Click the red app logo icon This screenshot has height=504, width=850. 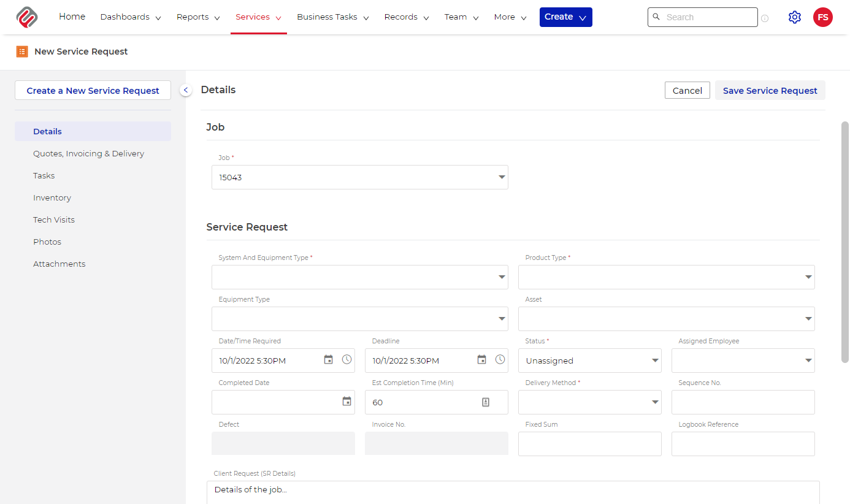[27, 17]
